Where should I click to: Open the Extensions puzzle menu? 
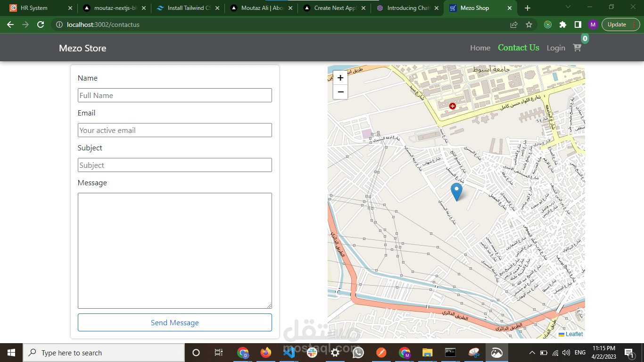[x=563, y=25]
